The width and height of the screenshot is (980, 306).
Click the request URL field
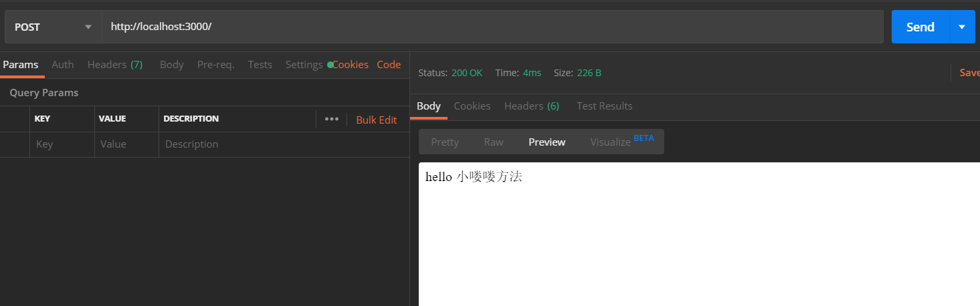coord(492,27)
